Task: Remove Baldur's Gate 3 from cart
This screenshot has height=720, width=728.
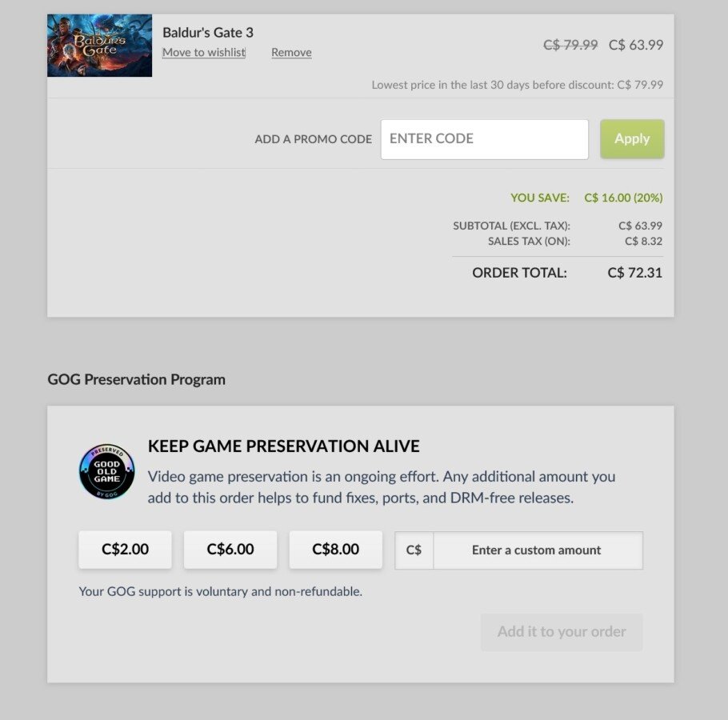Action: 291,53
